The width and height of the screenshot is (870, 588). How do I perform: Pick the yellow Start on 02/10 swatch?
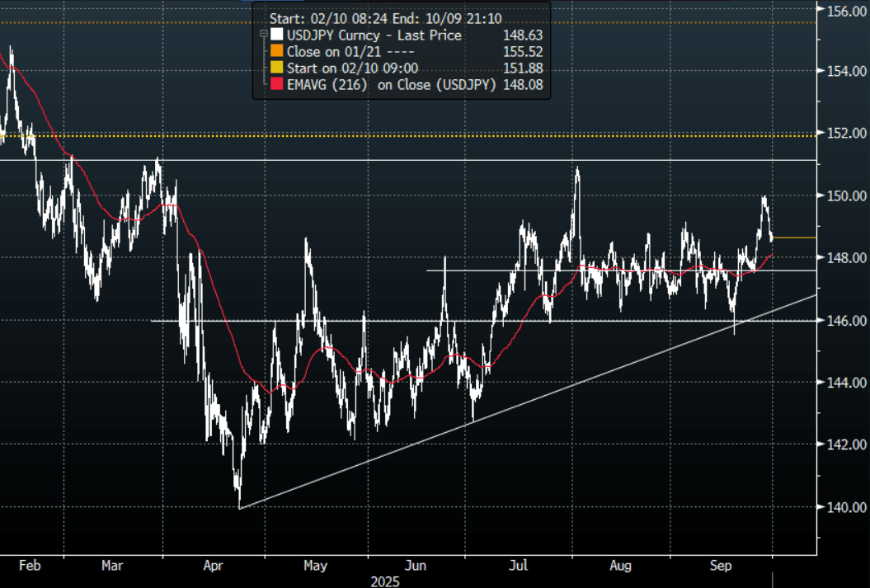pos(275,68)
